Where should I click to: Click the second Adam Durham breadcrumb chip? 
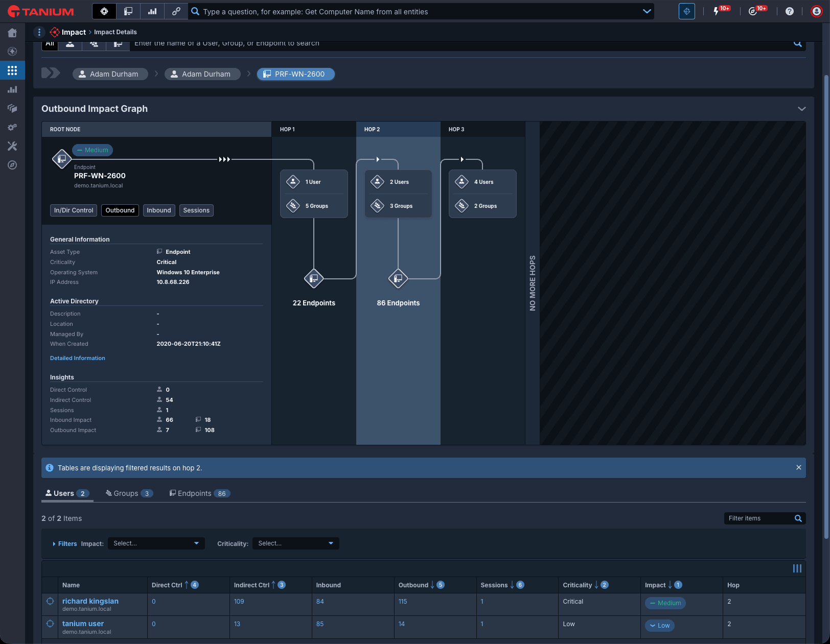click(x=202, y=74)
